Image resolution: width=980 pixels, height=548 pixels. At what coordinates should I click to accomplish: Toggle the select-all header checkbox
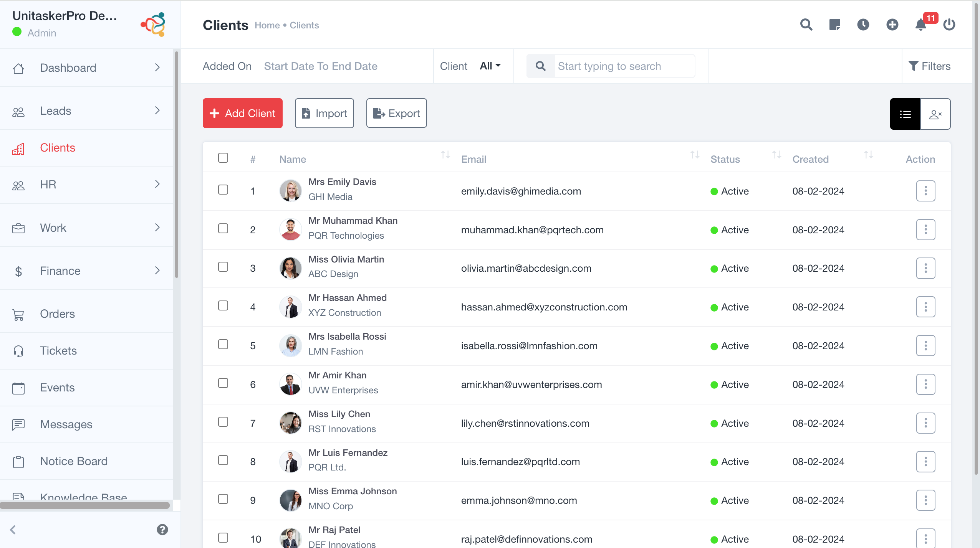click(x=223, y=158)
